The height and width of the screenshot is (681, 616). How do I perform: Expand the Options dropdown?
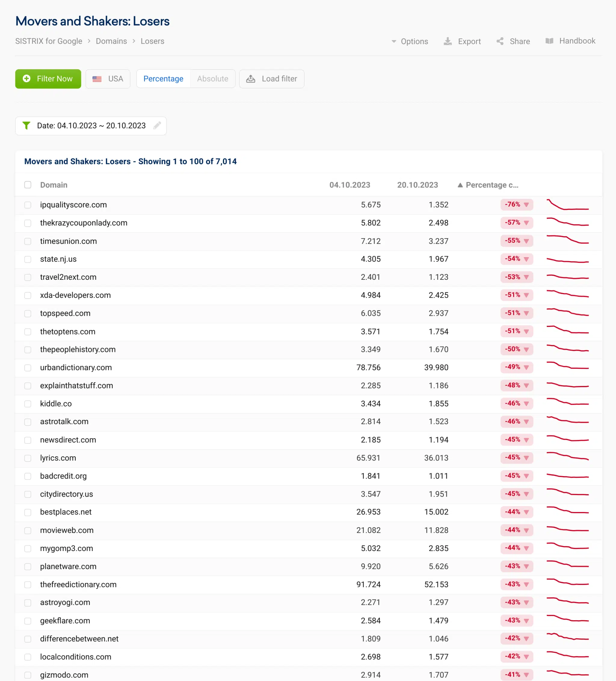pyautogui.click(x=410, y=41)
